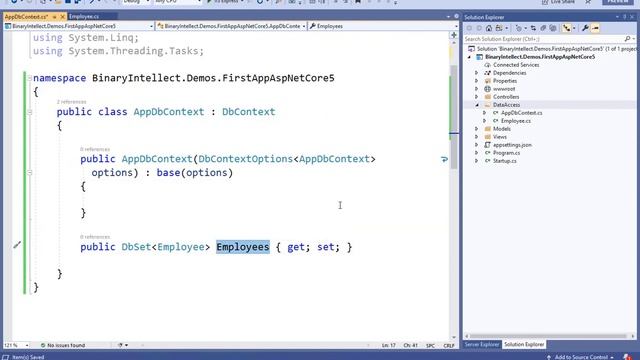Toggle Show All Files in Solution Explorer
The width and height of the screenshot is (640, 360).
pos(553,28)
